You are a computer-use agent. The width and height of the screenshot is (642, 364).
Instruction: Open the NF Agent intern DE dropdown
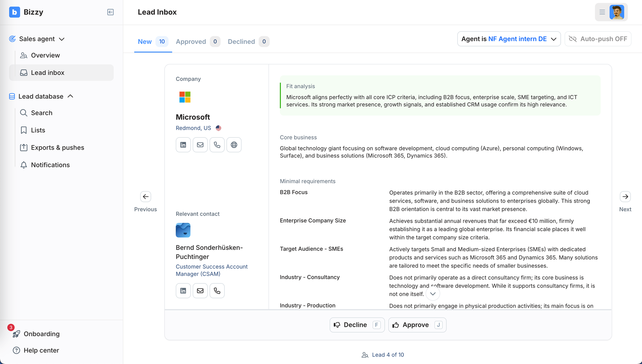pos(509,39)
